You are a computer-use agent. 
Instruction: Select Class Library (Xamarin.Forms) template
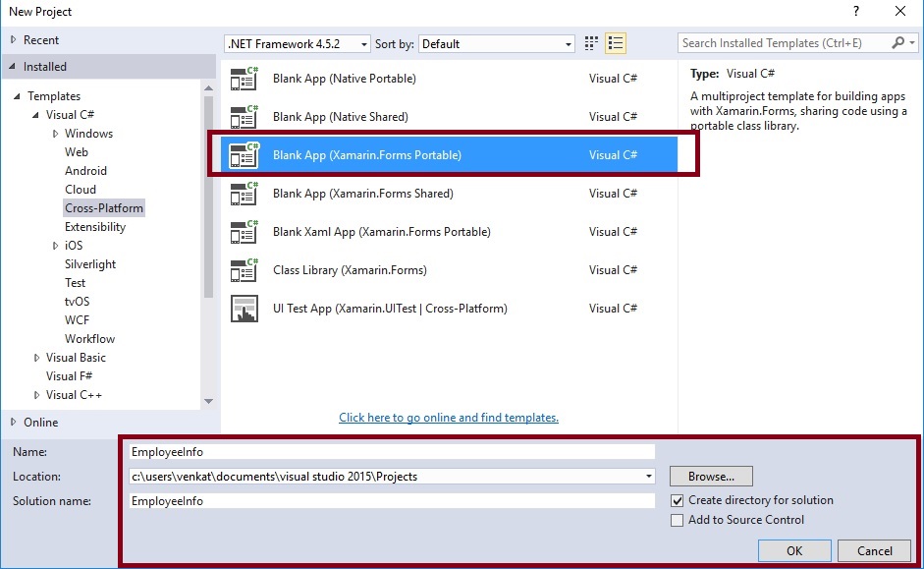click(x=450, y=270)
